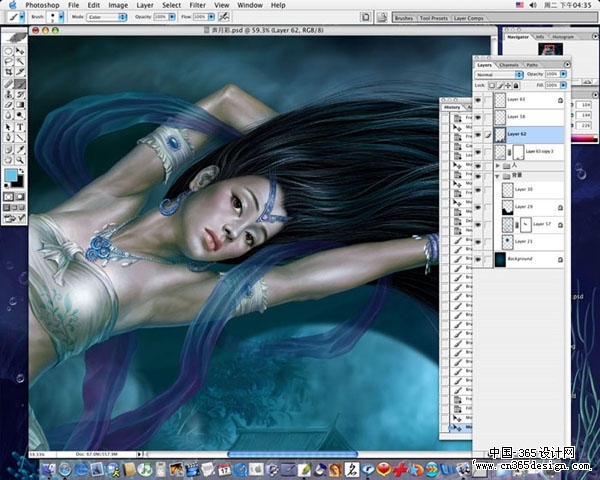This screenshot has width=600, height=480.
Task: Enter Quick Mask mode
Action: tap(20, 197)
